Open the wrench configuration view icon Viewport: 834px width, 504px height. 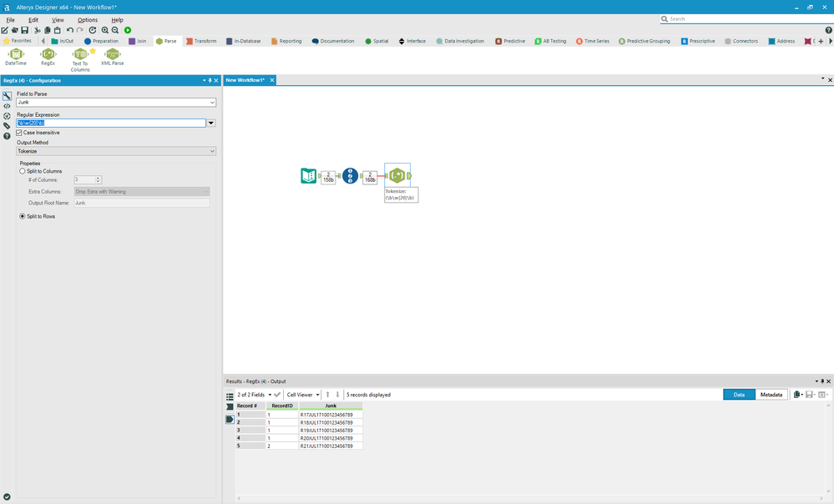click(7, 96)
